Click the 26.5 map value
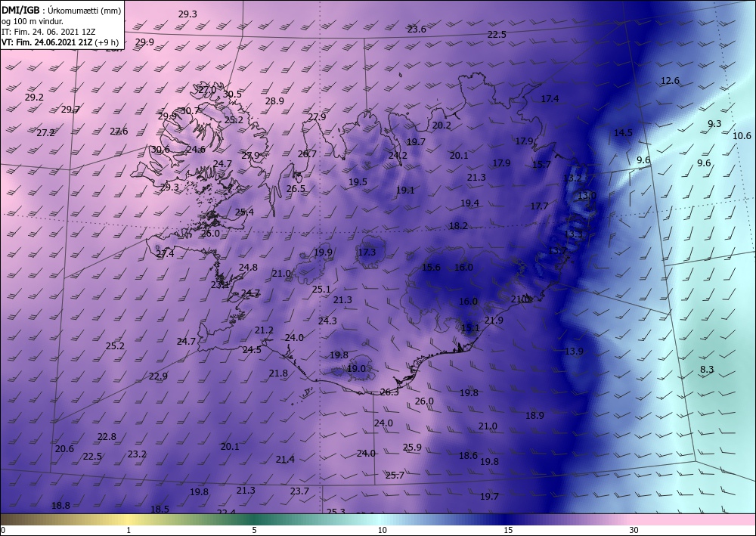This screenshot has width=756, height=536. click(x=296, y=188)
